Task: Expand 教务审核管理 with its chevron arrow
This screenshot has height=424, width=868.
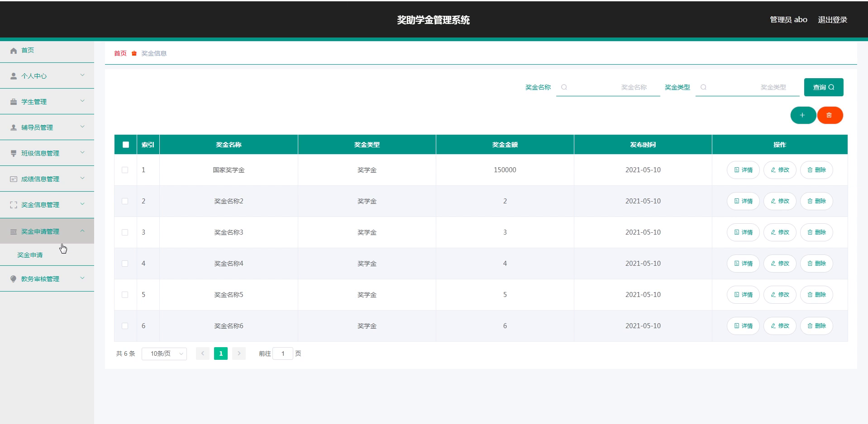Action: point(82,278)
